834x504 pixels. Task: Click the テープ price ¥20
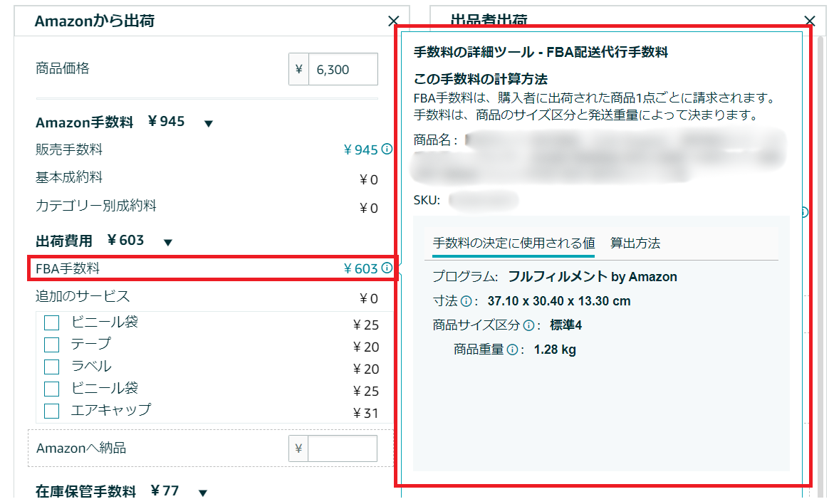pyautogui.click(x=366, y=347)
